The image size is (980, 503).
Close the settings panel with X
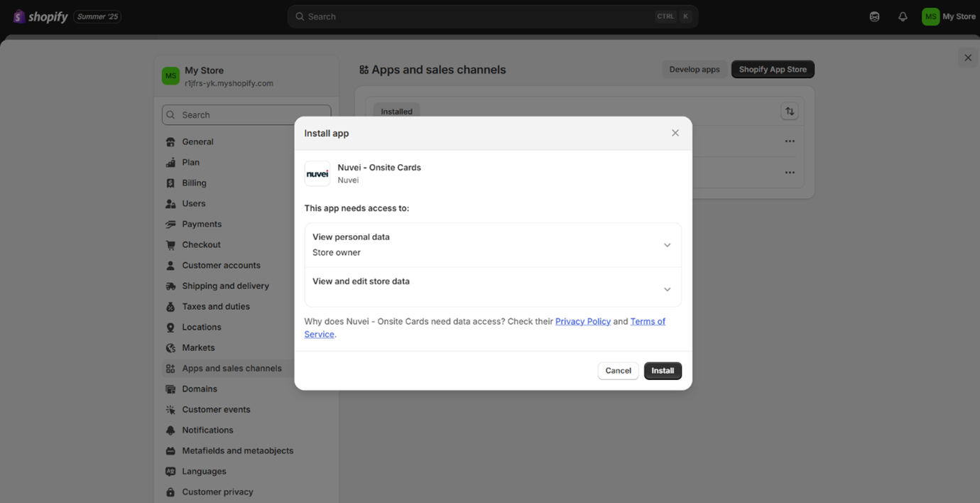tap(968, 58)
